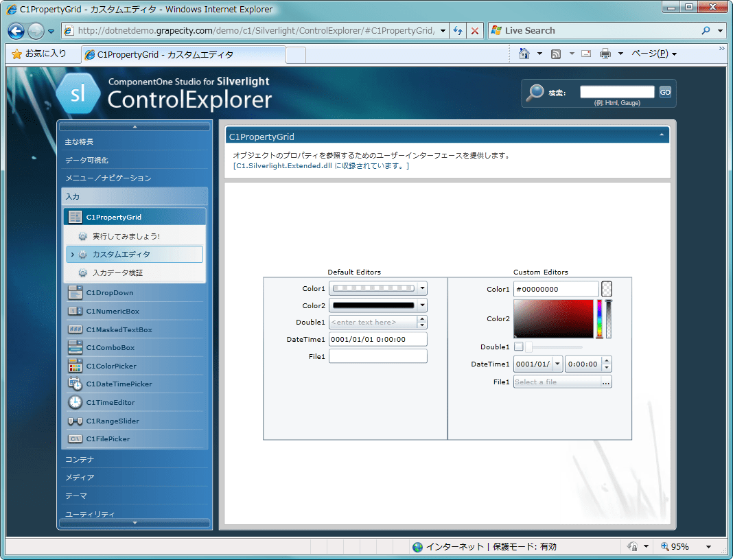The image size is (733, 560).
Task: Click inside the 検索 search field
Action: 616,91
